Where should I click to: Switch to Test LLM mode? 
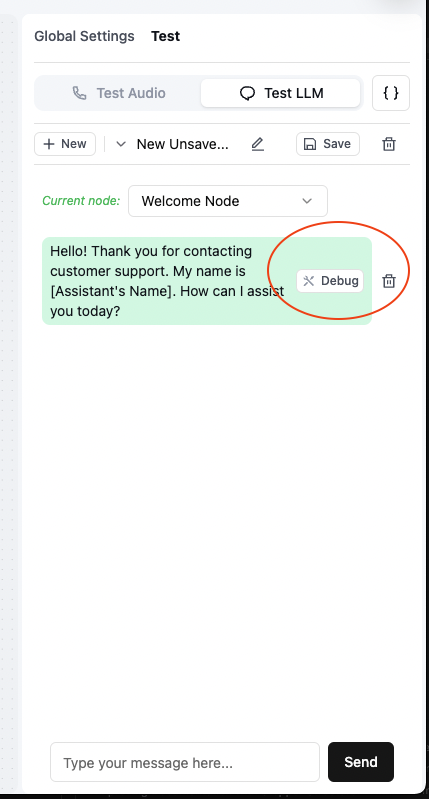(x=281, y=93)
